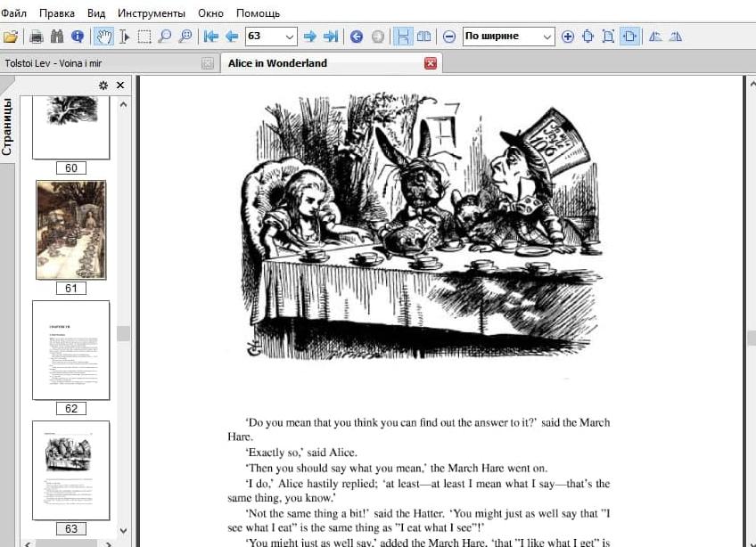Pick the zoom-to-rectangle magnifier tool
Screen dimensions: 756x547
185,37
